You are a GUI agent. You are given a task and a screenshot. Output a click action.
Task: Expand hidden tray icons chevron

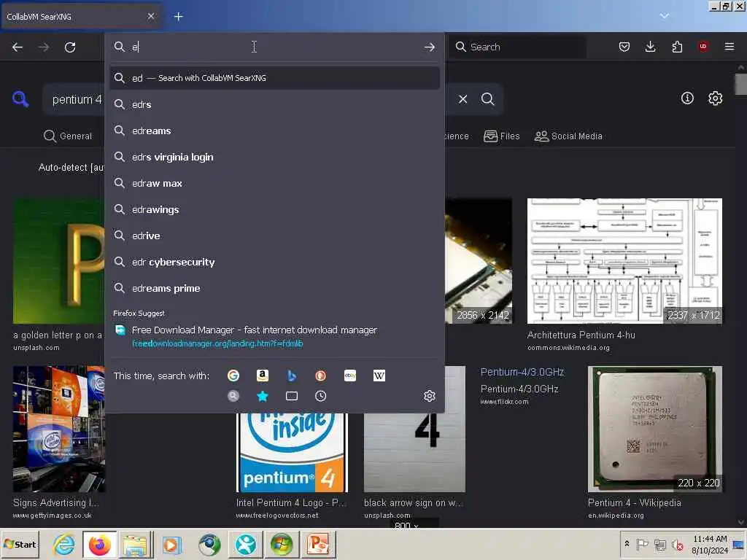[x=627, y=544]
